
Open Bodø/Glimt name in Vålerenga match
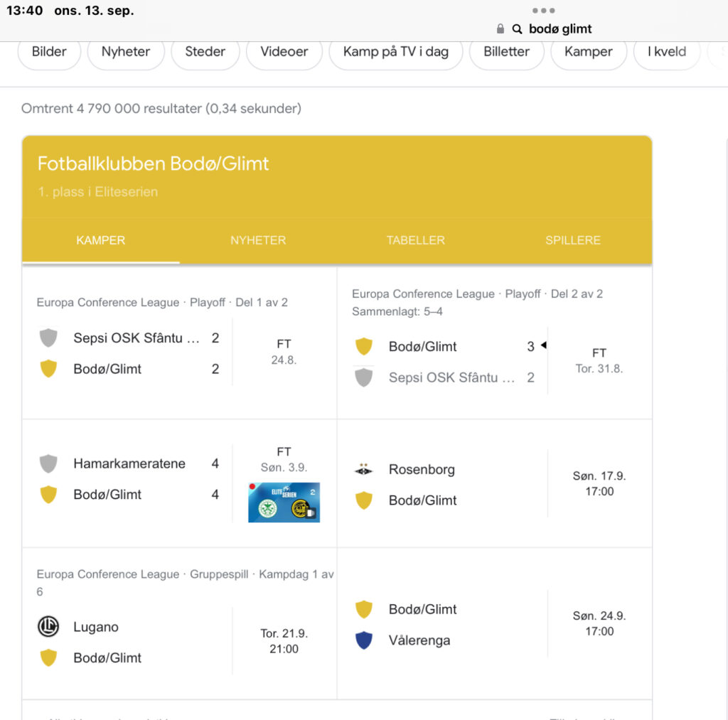[x=422, y=609]
